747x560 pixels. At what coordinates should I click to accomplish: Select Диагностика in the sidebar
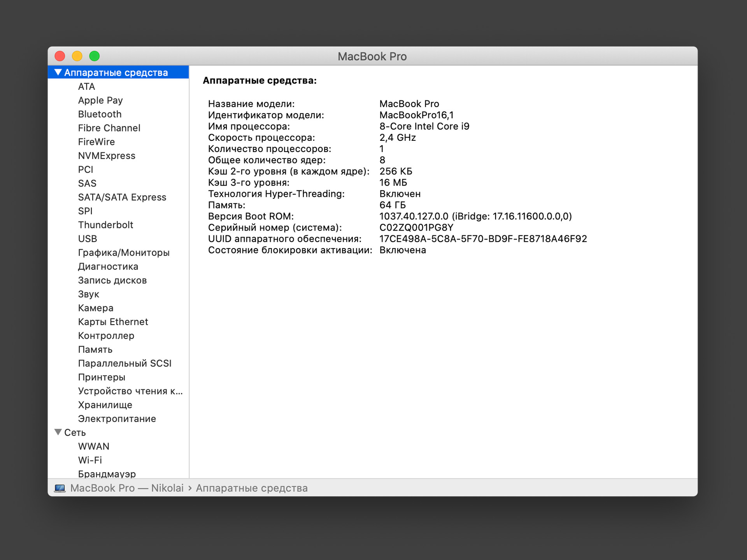coord(108,266)
